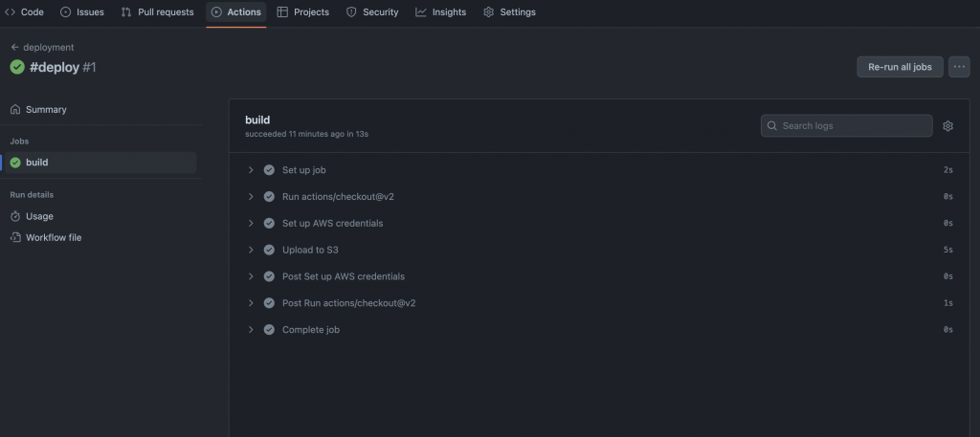Click the Issues circle icon
Image resolution: width=980 pixels, height=437 pixels.
tap(66, 11)
